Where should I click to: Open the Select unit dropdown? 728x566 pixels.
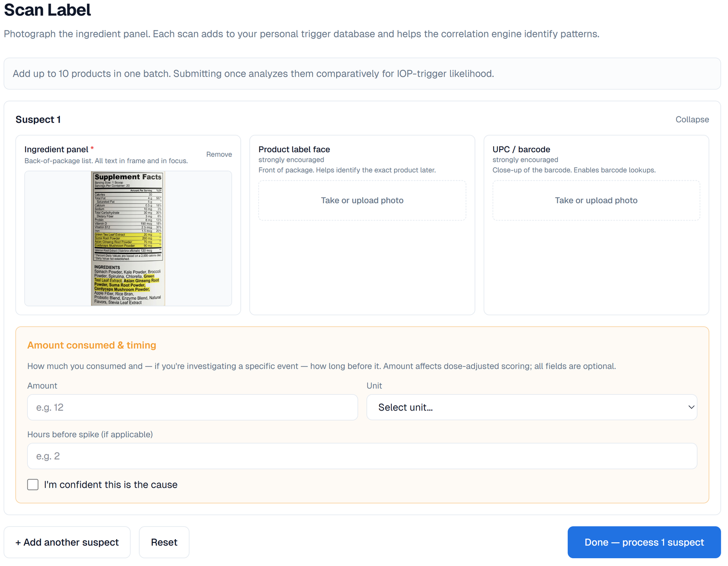[531, 407]
